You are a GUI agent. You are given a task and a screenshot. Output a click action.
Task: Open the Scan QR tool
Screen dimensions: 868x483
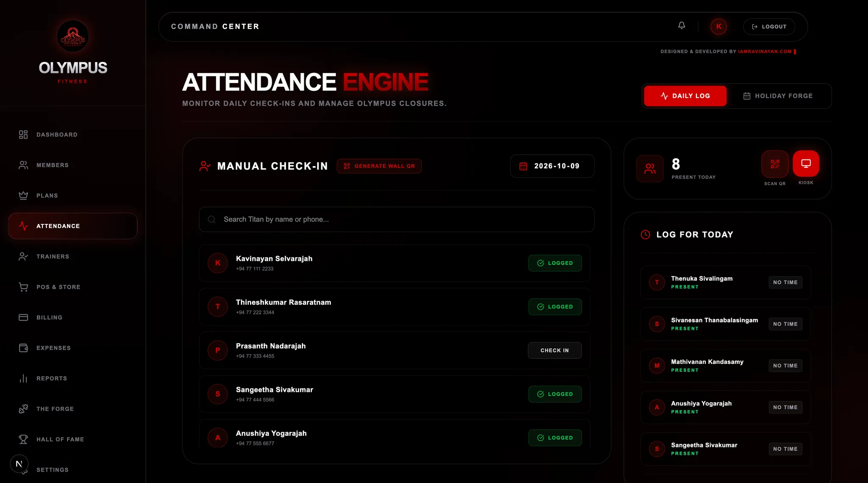[775, 164]
